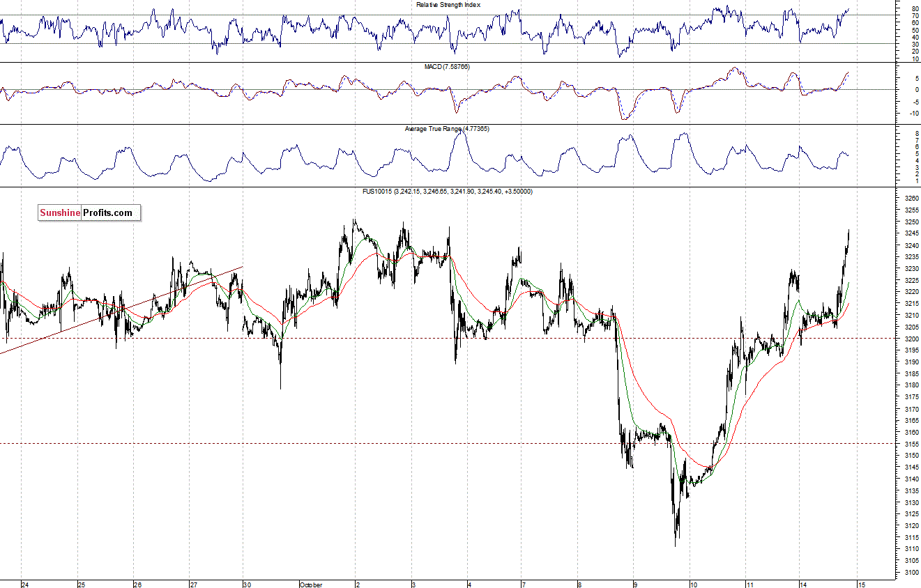Click the "October" label on the date axis
921x588 pixels.
311,585
